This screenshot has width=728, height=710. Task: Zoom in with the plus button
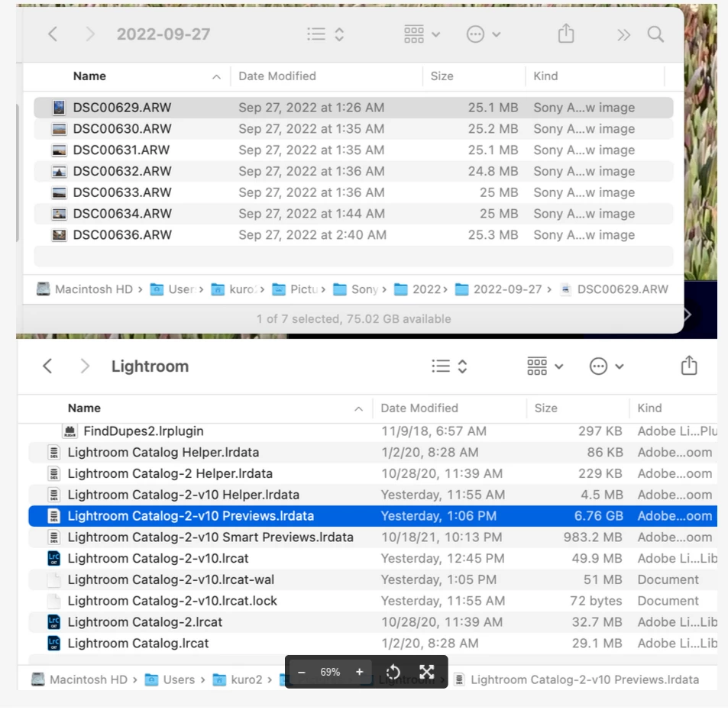pos(359,672)
